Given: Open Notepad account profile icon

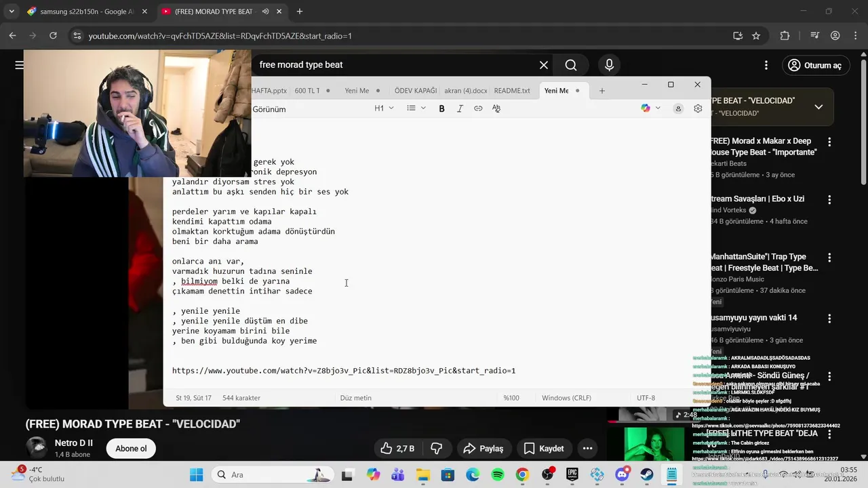Looking at the screenshot, I should tap(678, 108).
